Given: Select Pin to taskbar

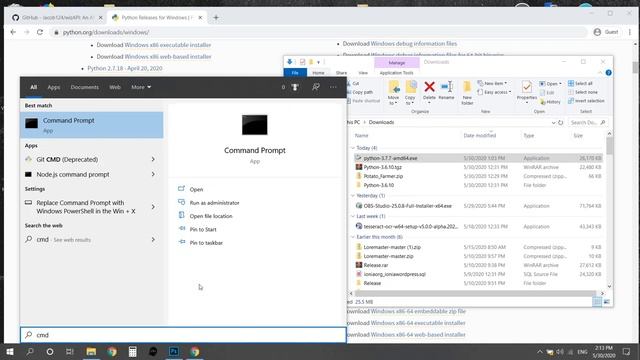Looking at the screenshot, I should (206, 243).
